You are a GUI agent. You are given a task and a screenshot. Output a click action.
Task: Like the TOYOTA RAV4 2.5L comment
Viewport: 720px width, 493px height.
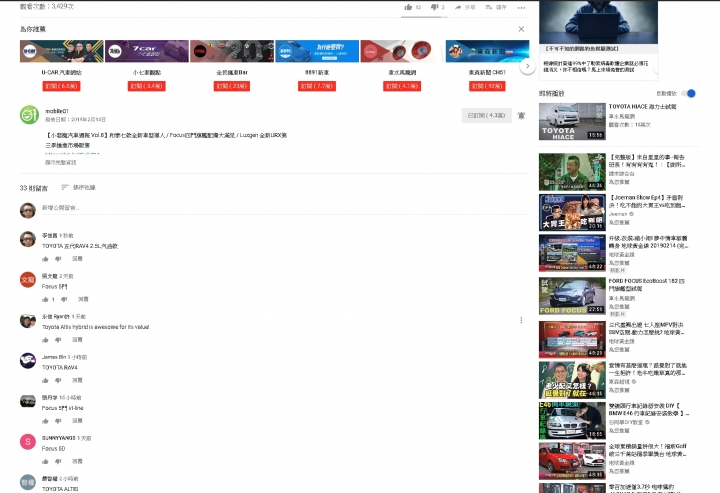(x=45, y=259)
